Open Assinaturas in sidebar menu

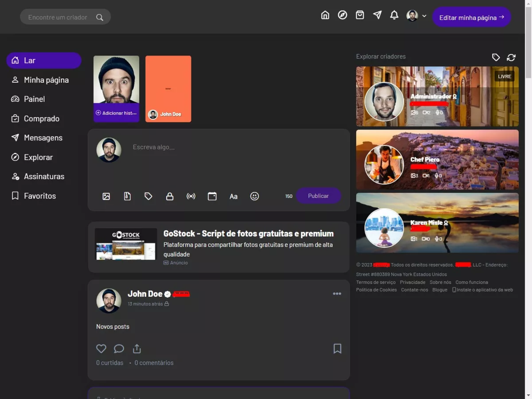tap(44, 177)
